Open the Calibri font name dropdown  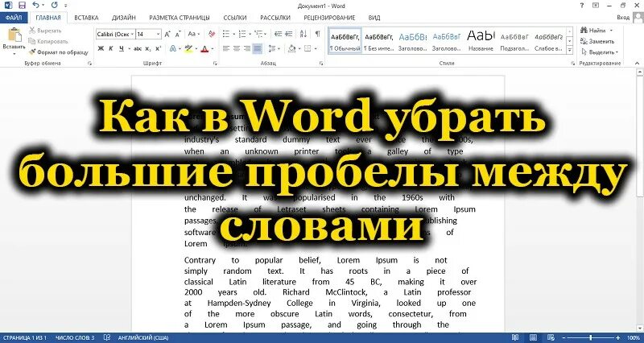pyautogui.click(x=132, y=34)
